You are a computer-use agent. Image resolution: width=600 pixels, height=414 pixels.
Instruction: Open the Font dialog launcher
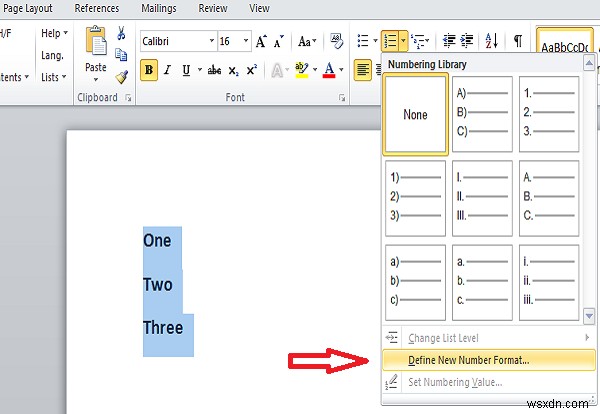(342, 98)
